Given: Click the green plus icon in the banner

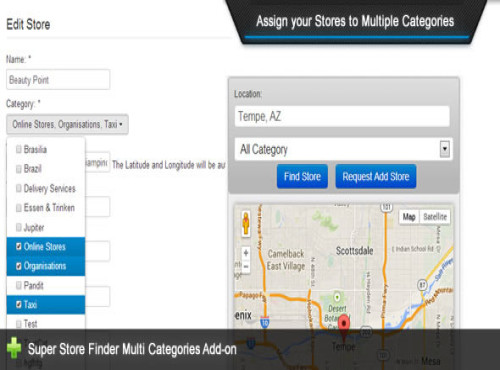Looking at the screenshot, I should [x=14, y=348].
